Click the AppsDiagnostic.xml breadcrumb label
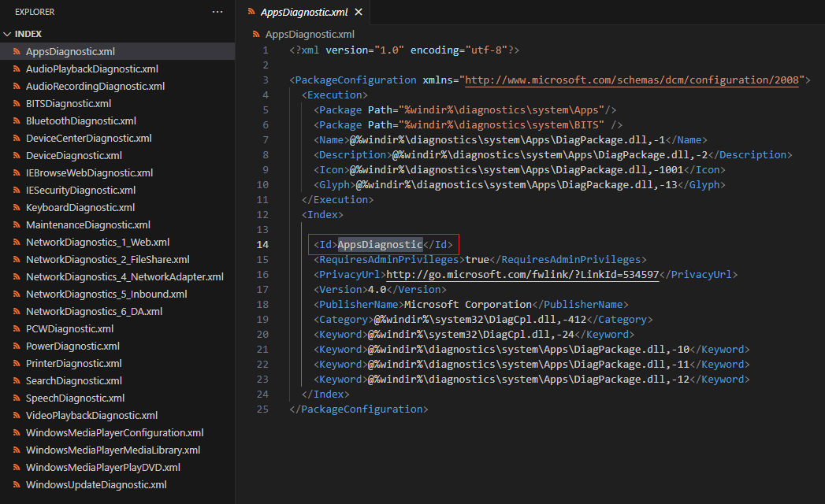The width and height of the screenshot is (825, 504). (x=310, y=35)
